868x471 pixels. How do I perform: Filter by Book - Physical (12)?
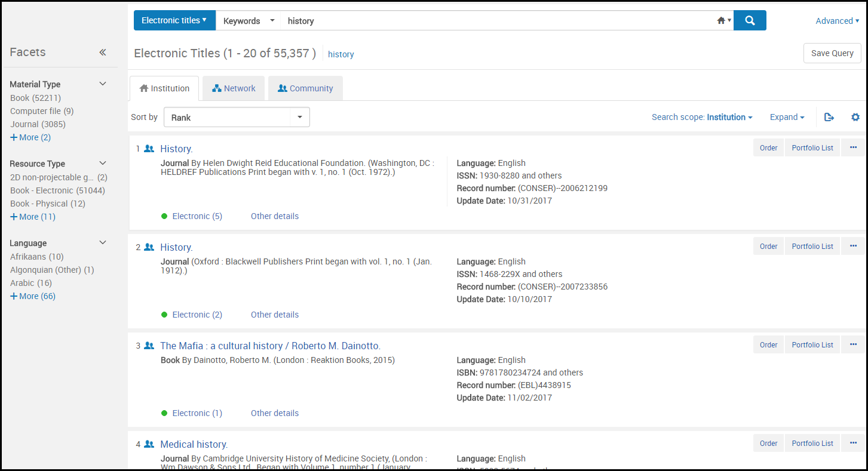[48, 204]
